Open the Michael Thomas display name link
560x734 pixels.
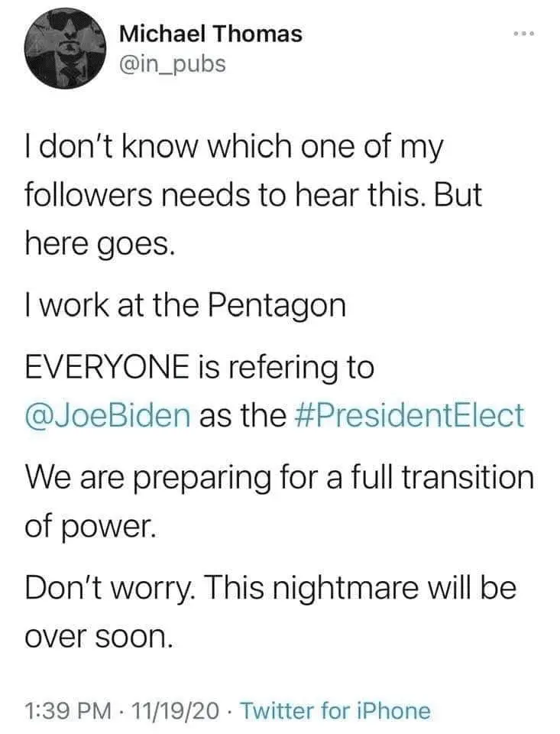[211, 34]
